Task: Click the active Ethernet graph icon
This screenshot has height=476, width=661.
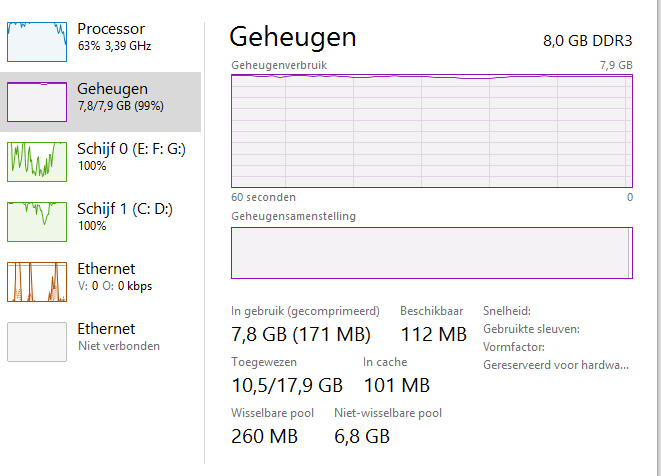Action: 36,281
